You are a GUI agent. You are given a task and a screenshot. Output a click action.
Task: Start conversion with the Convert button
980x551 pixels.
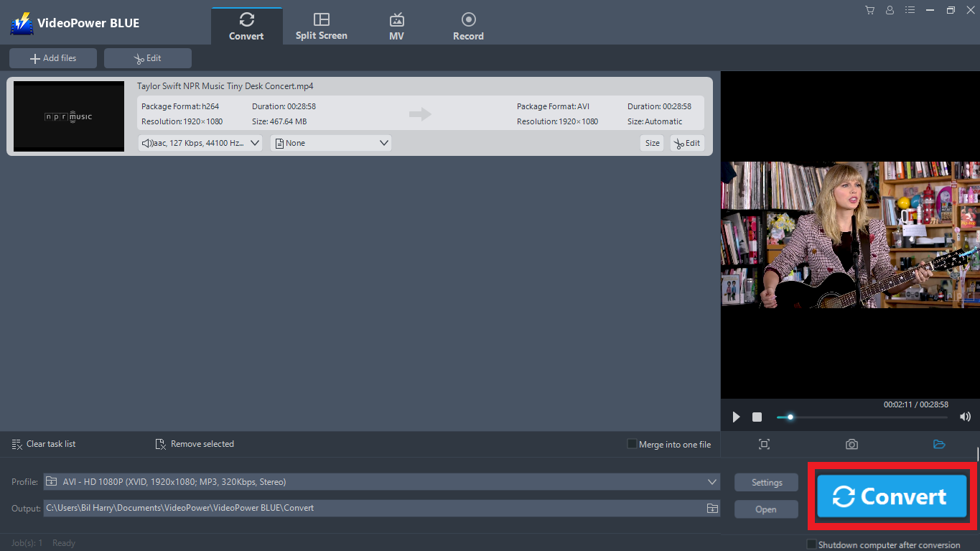pyautogui.click(x=892, y=496)
